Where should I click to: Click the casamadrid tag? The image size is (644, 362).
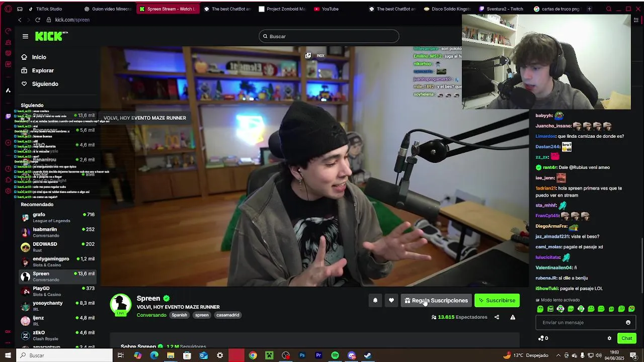tap(228, 315)
